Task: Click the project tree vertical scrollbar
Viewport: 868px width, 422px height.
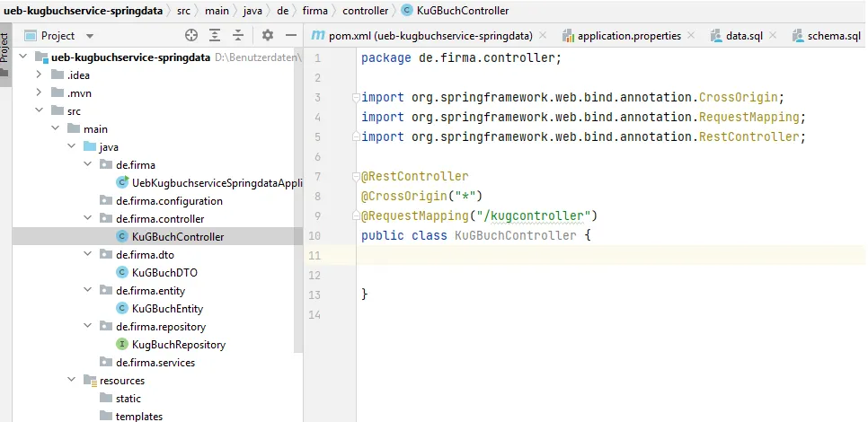Action: click(299, 202)
